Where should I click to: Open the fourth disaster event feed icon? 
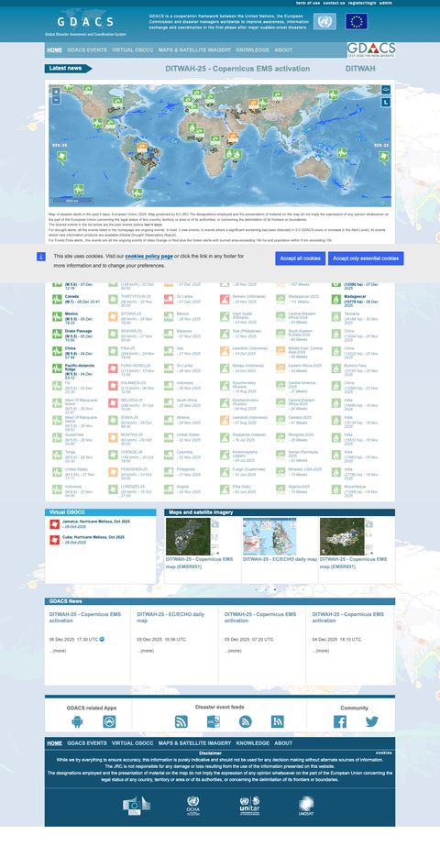[277, 721]
